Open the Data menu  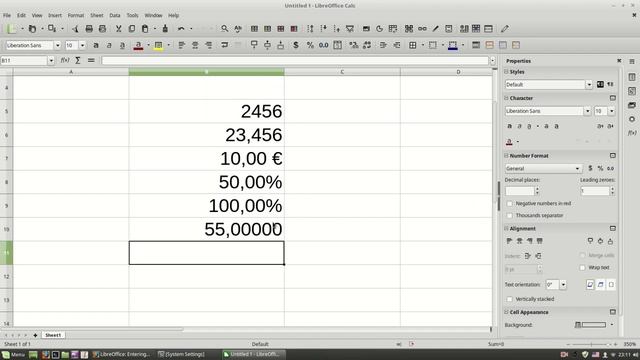coord(115,16)
